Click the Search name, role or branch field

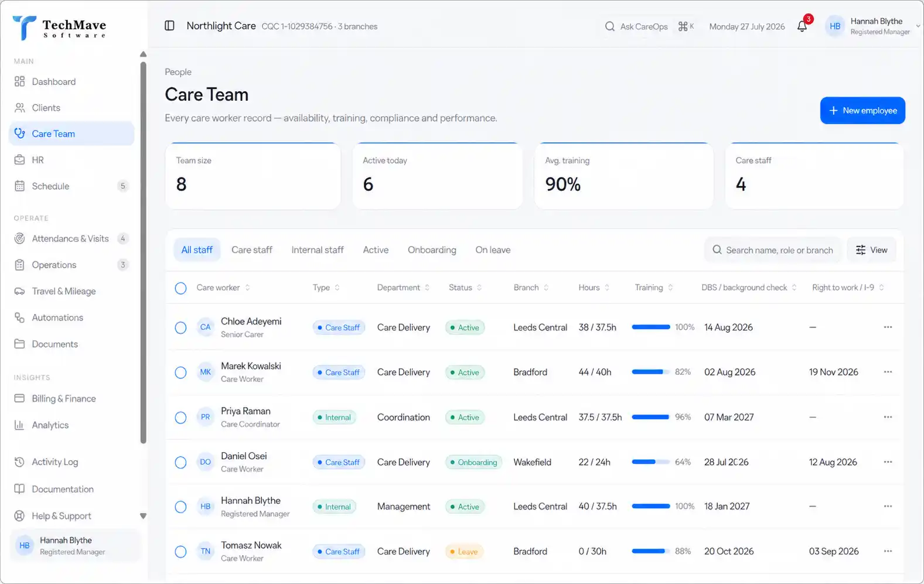pos(773,250)
